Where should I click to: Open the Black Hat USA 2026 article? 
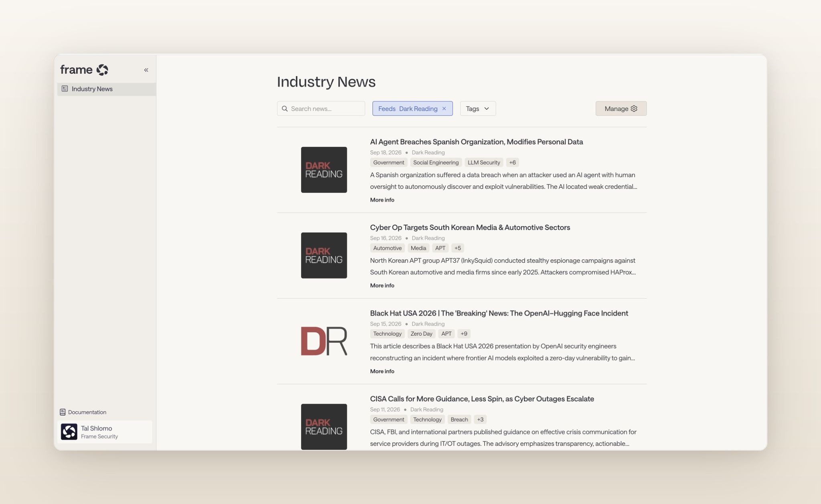point(499,313)
